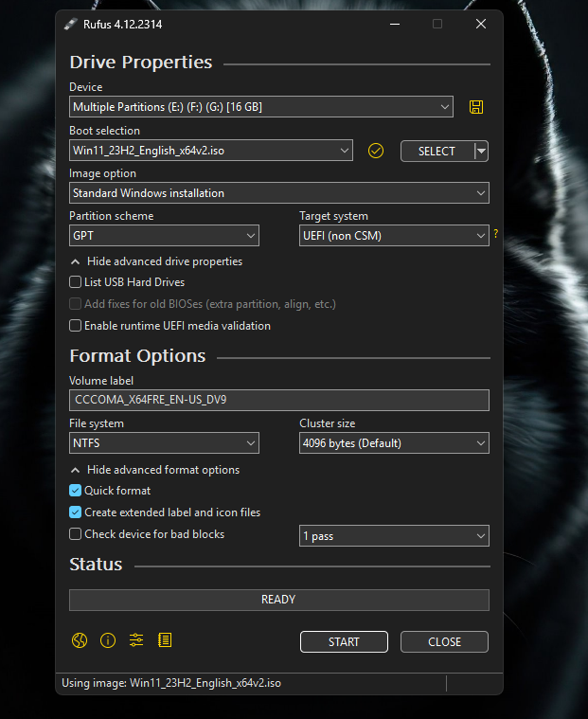This screenshot has height=719, width=588.
Task: Minimize the Rufus window
Action: pos(395,24)
